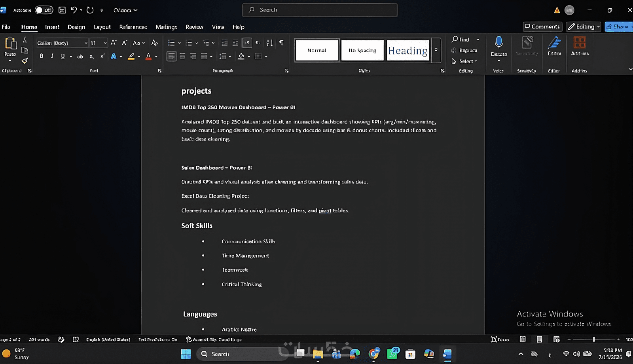Open Find search tool

click(x=461, y=40)
